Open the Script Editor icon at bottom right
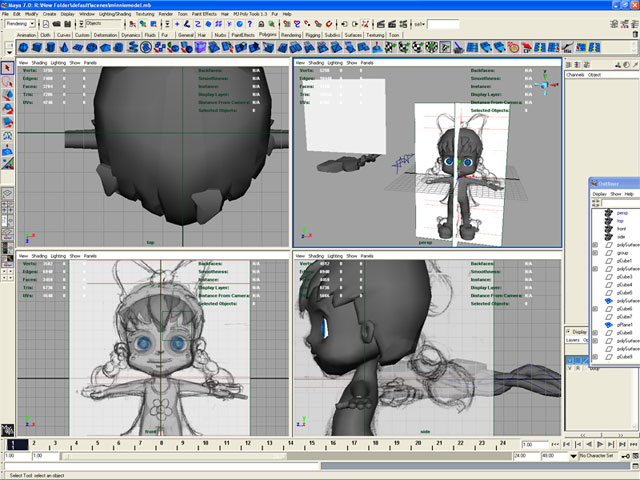The height and width of the screenshot is (480, 640). pyautogui.click(x=635, y=466)
